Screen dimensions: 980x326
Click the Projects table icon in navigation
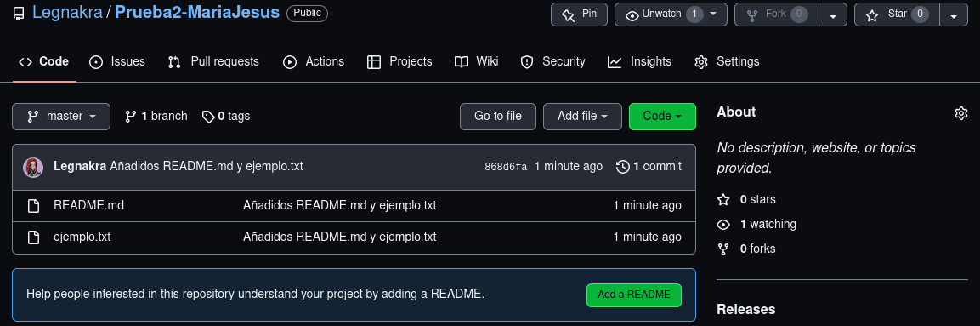(374, 62)
